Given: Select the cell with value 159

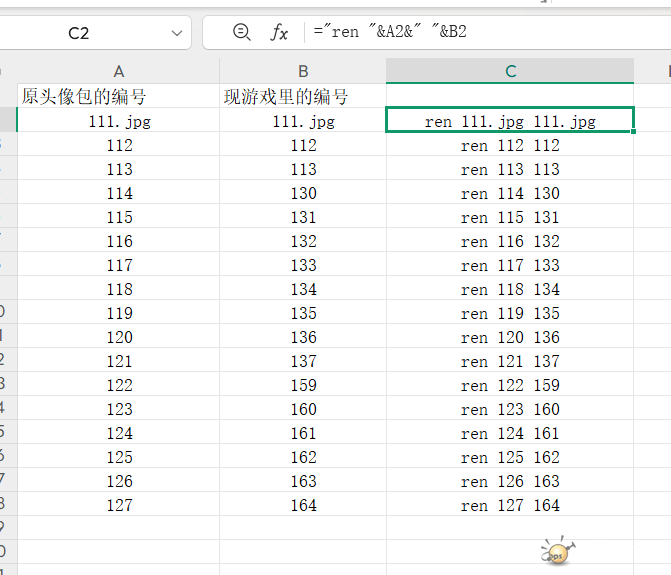Looking at the screenshot, I should tap(303, 385).
